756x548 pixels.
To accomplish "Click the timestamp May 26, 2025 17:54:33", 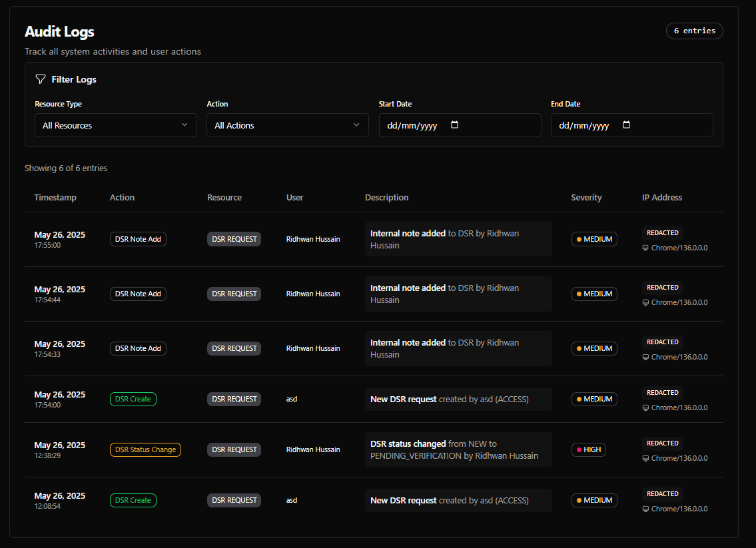I will (x=60, y=348).
